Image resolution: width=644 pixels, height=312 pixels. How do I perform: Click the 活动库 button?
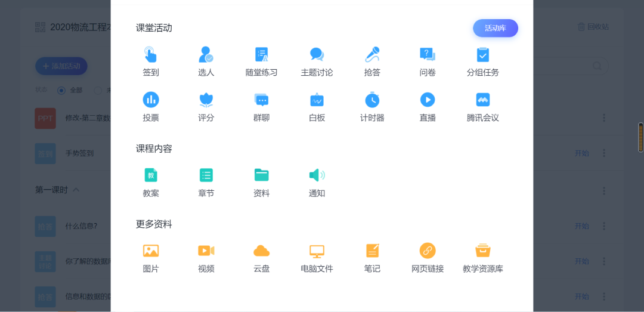pyautogui.click(x=495, y=28)
